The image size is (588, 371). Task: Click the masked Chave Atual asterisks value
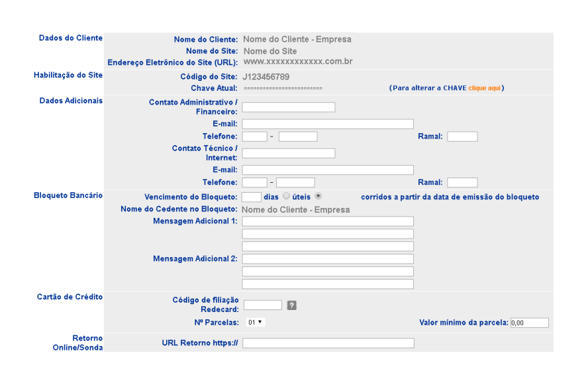283,89
